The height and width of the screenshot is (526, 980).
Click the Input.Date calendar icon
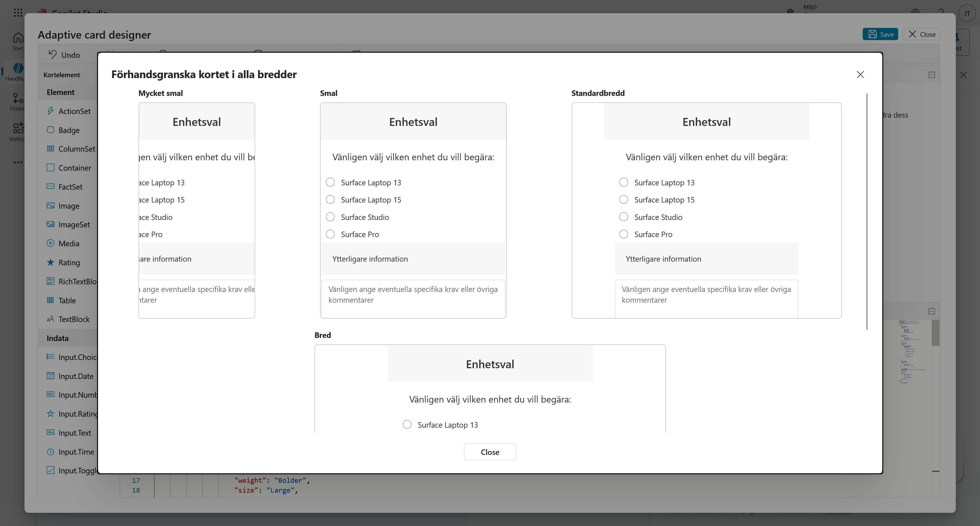point(50,376)
